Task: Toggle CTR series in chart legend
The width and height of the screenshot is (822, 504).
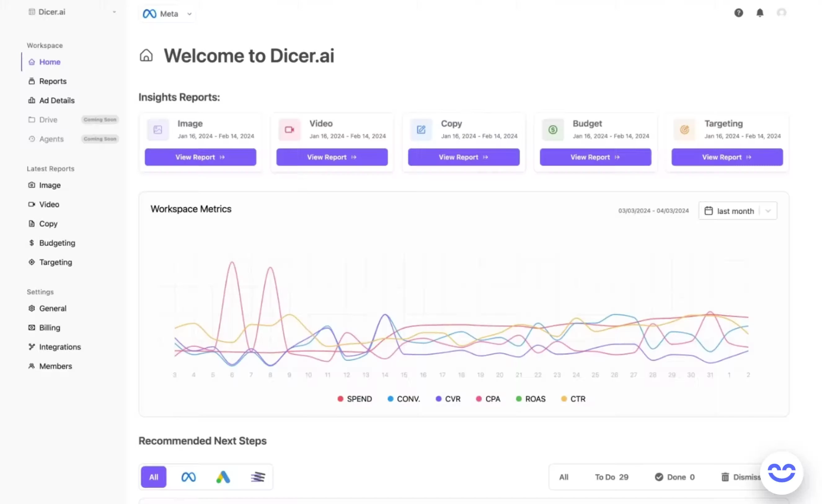Action: click(x=573, y=399)
